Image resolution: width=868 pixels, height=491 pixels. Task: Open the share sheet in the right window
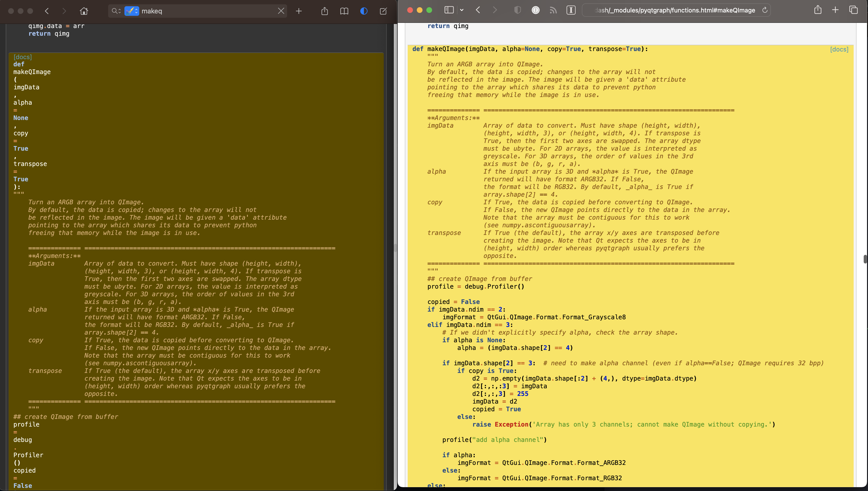tap(818, 10)
